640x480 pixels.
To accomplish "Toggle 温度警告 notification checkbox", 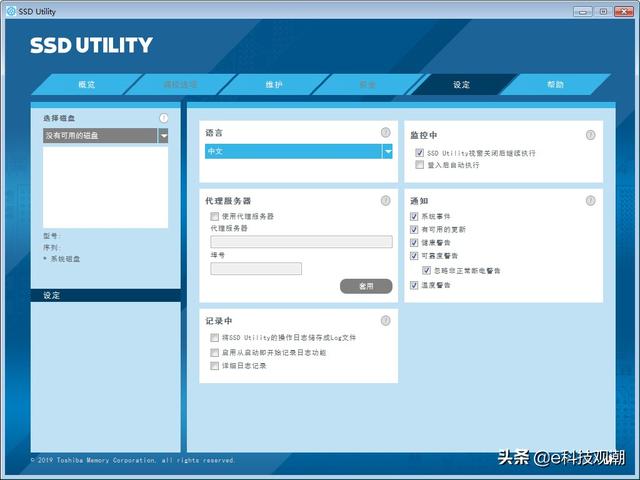I will 414,285.
